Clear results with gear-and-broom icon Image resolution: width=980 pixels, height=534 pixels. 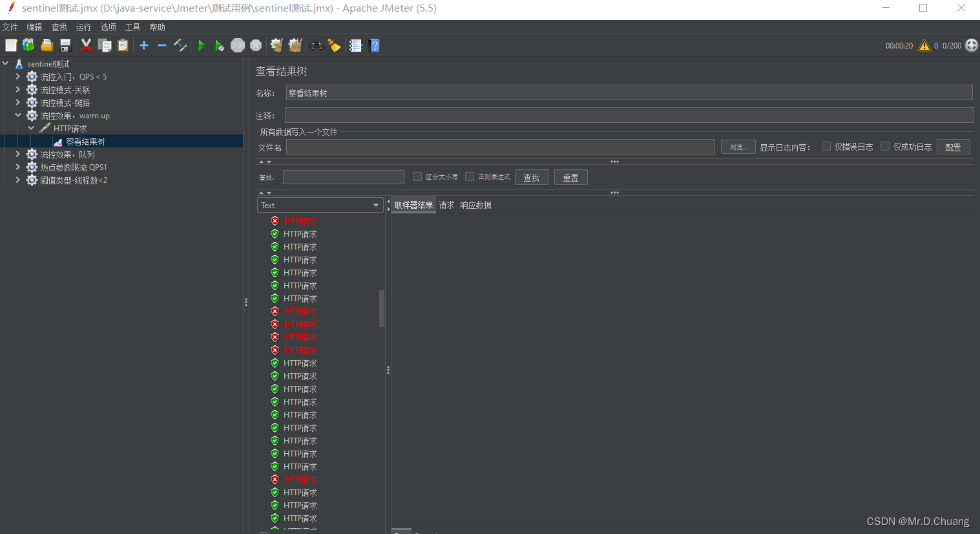(x=276, y=45)
